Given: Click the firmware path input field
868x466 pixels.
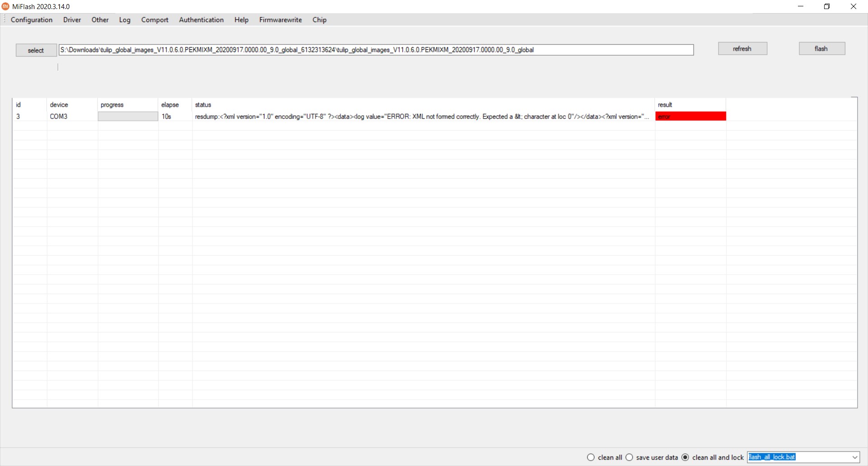Looking at the screenshot, I should coord(376,50).
